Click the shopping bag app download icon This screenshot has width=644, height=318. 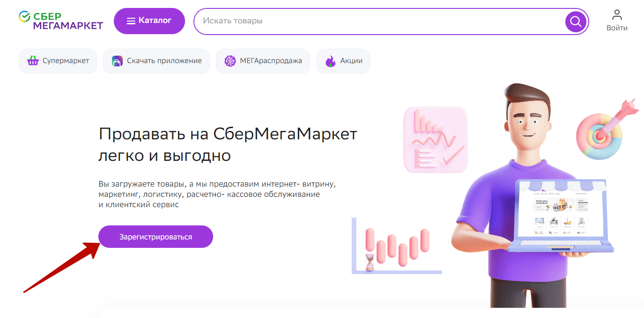[x=117, y=61]
